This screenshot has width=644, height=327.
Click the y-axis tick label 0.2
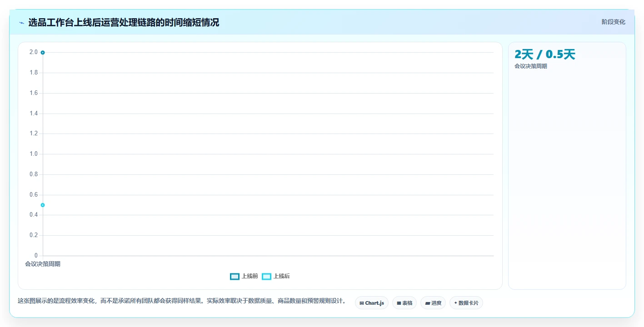[x=34, y=235]
